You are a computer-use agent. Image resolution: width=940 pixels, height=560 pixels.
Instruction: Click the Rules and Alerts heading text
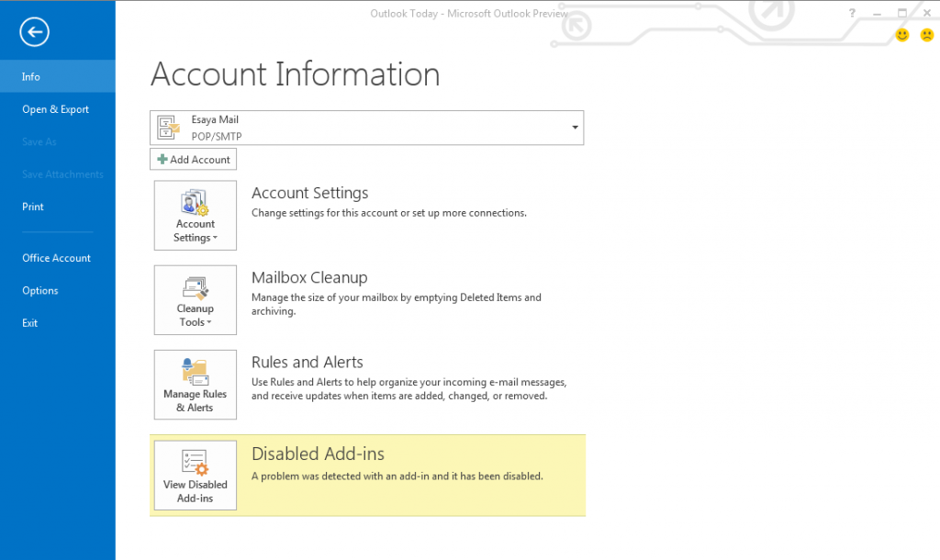[x=307, y=362]
